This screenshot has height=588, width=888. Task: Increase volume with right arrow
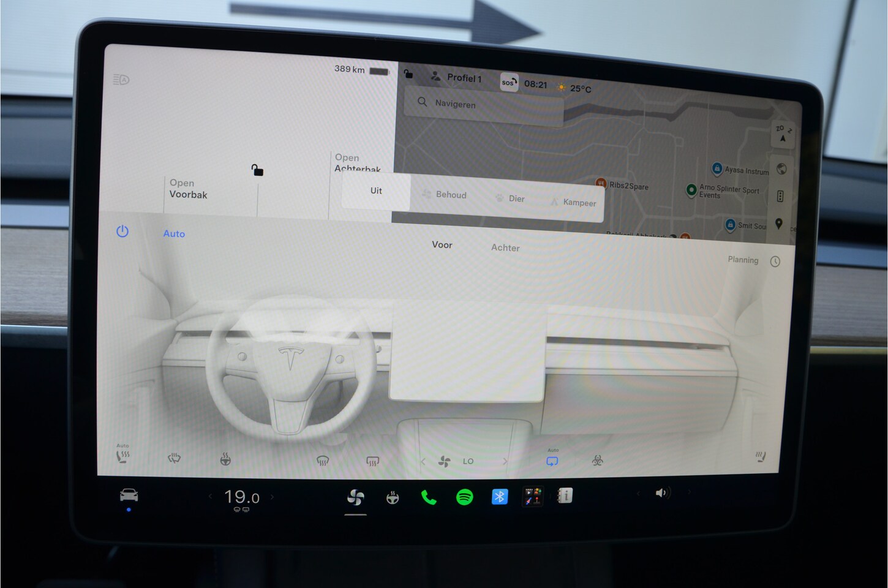[688, 492]
